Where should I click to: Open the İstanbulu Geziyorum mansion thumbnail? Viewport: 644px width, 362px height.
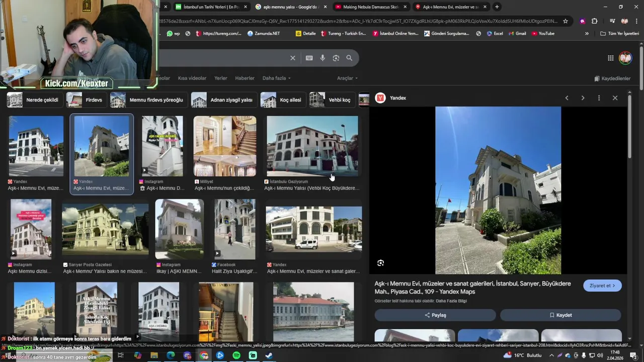[312, 146]
